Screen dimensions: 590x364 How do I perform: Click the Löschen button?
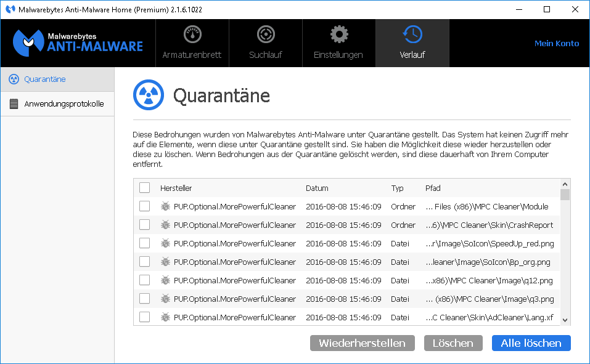coord(453,343)
